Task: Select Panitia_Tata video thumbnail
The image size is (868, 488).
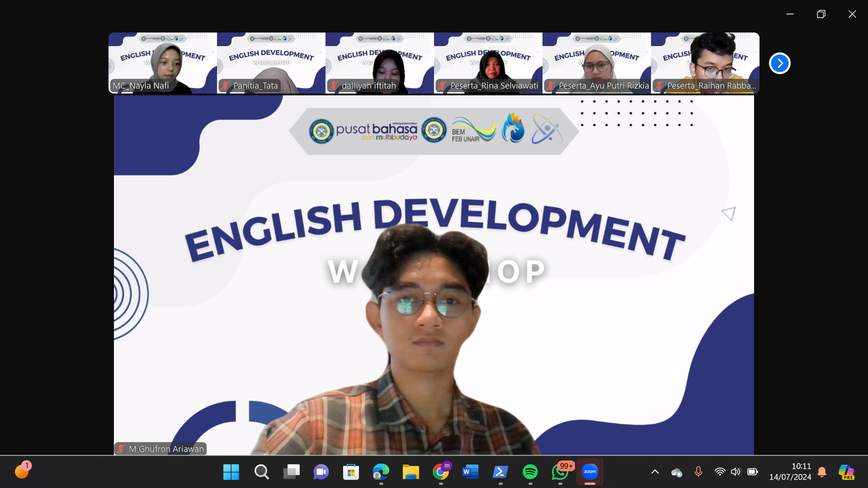Action: [x=271, y=63]
